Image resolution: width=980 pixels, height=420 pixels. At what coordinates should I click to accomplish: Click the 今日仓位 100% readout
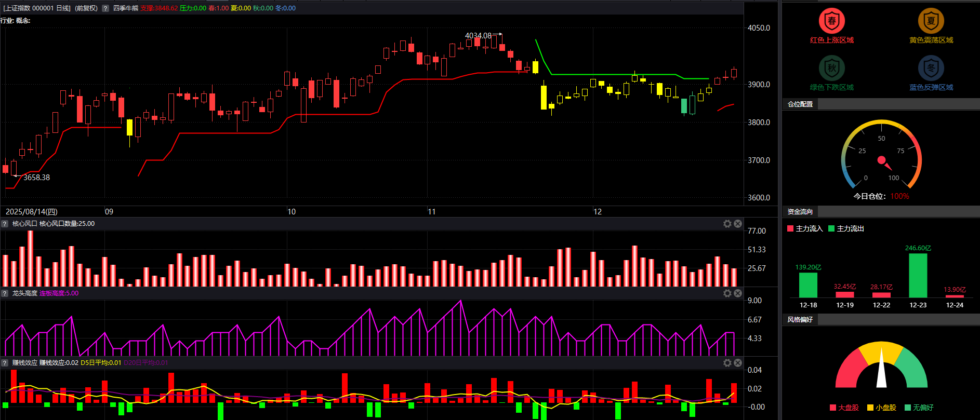pyautogui.click(x=881, y=196)
